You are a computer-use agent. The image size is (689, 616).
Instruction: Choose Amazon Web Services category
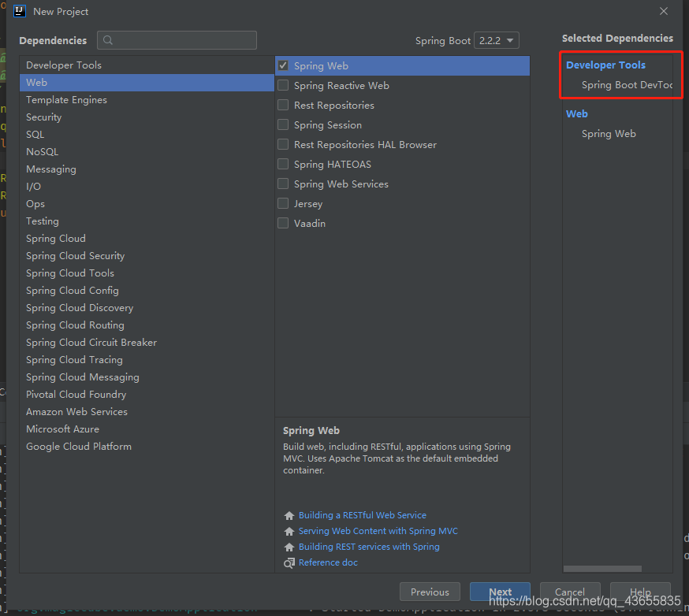147,412
